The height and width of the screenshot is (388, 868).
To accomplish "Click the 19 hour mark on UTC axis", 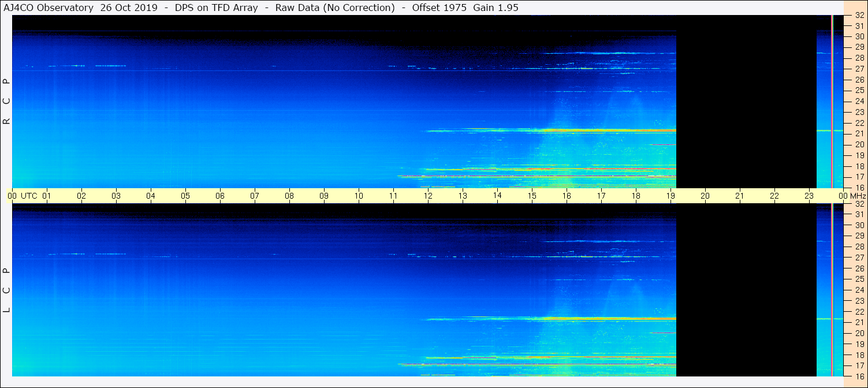I will coord(670,196).
